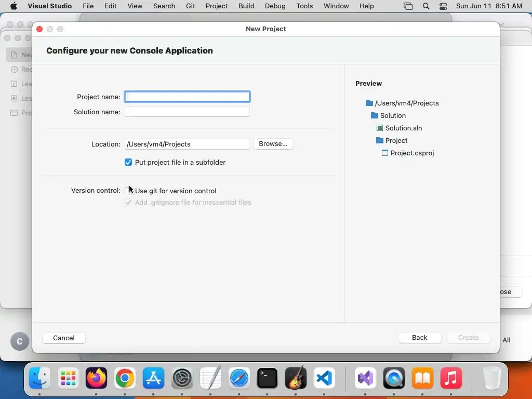Open the Tools menu
The image size is (532, 399).
point(304,6)
